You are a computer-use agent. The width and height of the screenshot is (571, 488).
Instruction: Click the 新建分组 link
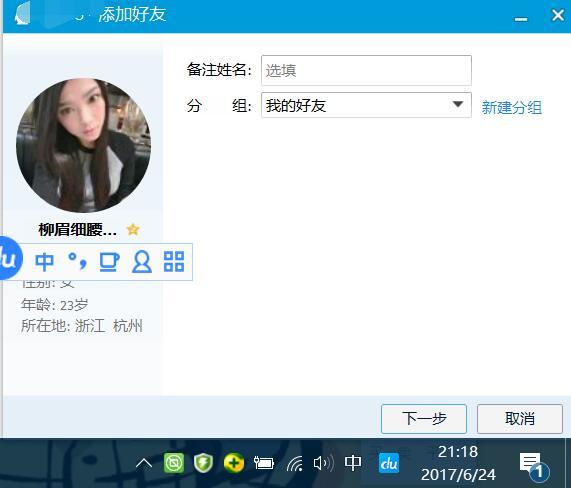coord(512,107)
